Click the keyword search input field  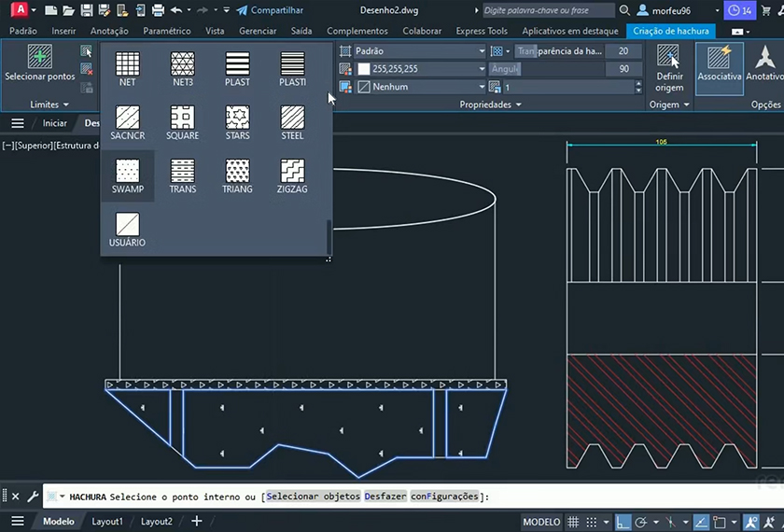548,10
